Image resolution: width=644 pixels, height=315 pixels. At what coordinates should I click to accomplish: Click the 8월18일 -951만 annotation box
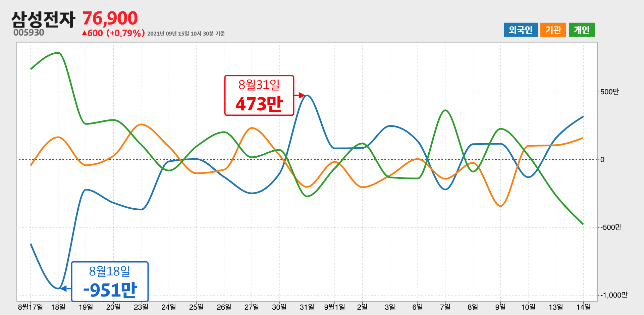click(110, 282)
